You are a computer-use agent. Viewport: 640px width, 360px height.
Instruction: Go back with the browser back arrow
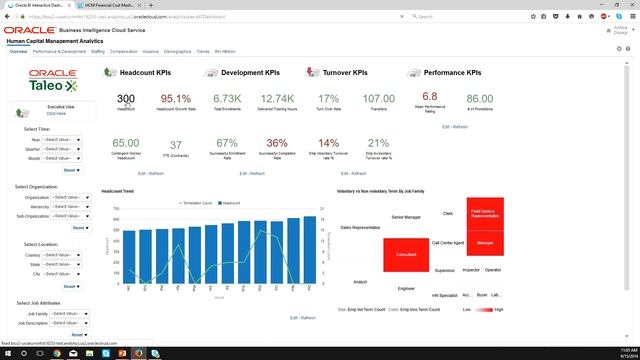pos(7,16)
